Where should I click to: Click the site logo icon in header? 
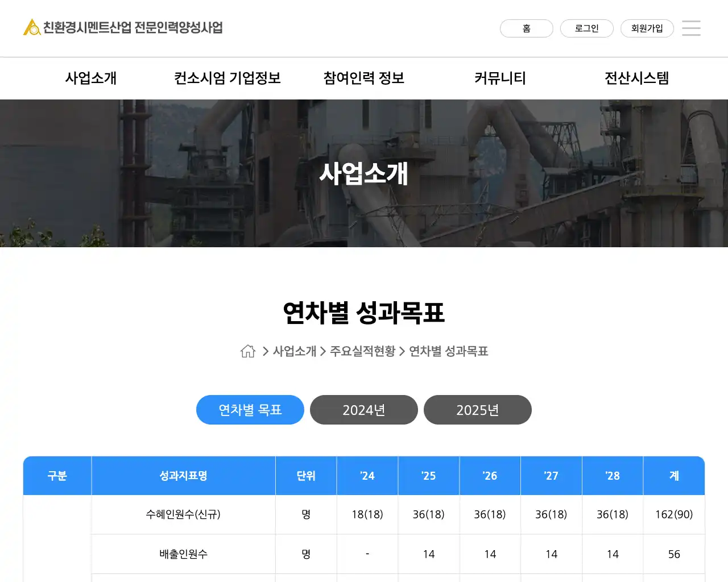pos(31,27)
